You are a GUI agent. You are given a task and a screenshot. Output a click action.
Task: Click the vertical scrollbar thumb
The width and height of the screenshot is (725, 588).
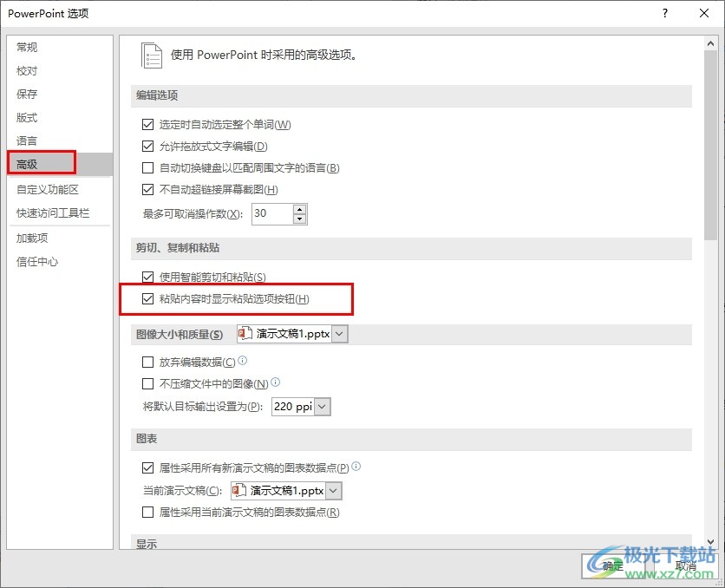click(x=710, y=146)
